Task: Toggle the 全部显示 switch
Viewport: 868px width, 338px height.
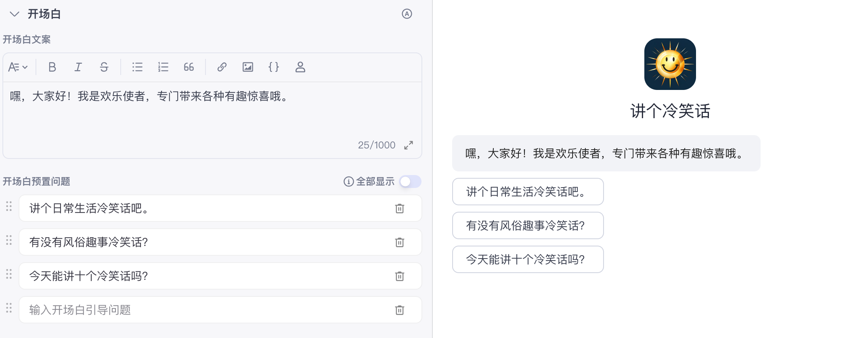Action: pyautogui.click(x=410, y=182)
